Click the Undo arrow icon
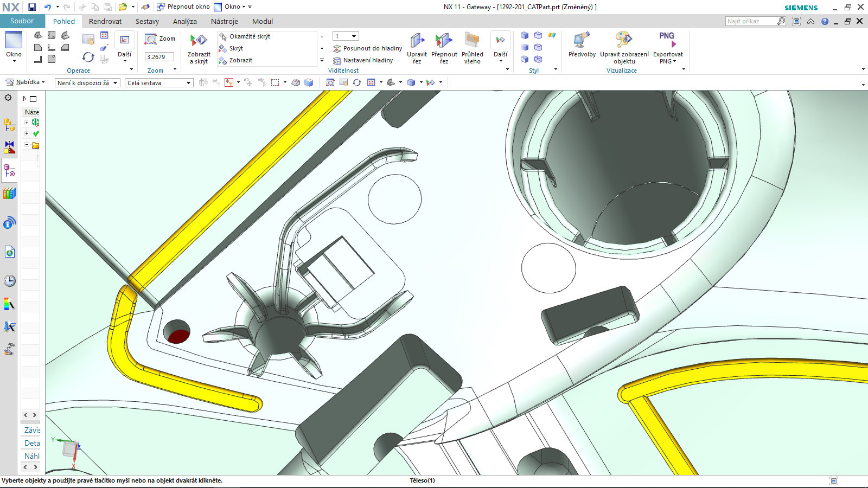 (48, 7)
